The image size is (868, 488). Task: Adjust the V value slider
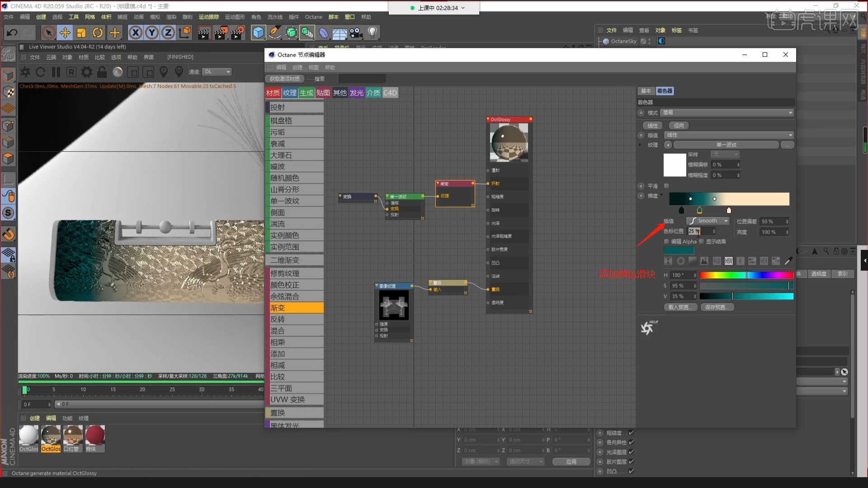click(x=746, y=296)
